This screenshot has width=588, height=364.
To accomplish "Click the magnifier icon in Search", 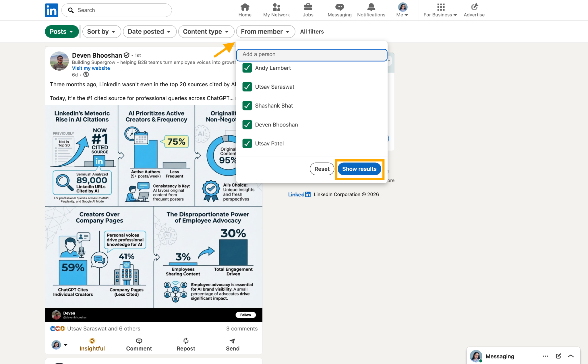I will pos(71,10).
